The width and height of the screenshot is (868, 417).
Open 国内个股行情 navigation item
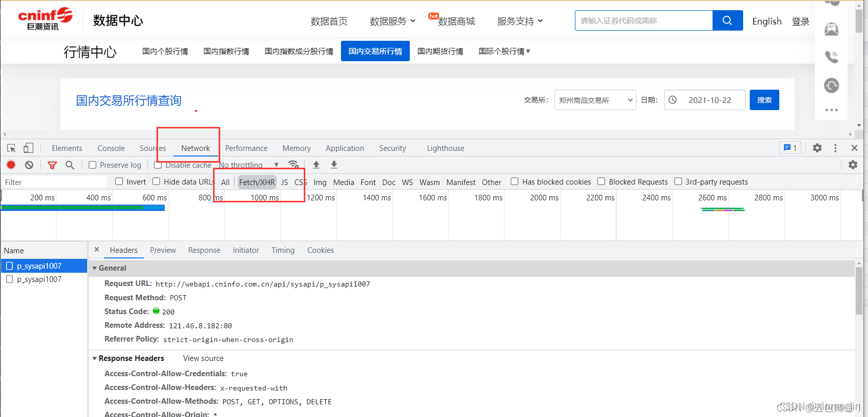[165, 51]
